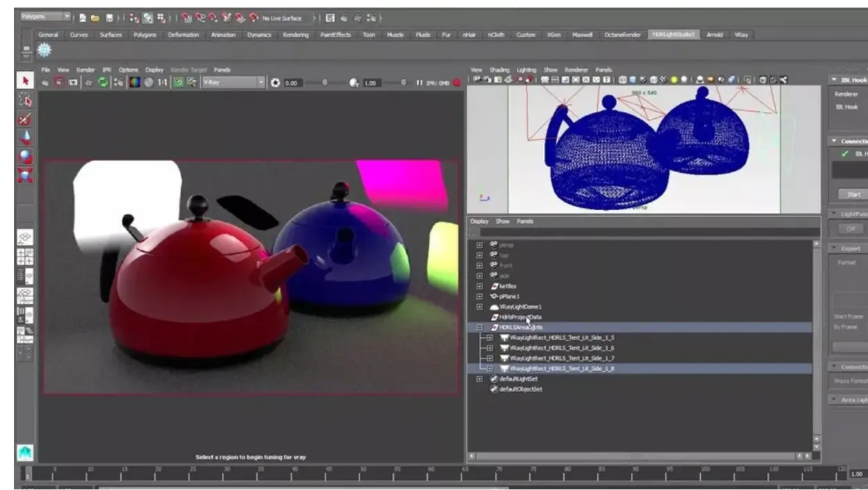Open the Polygons menu set dropdown
This screenshot has width=868, height=490.
click(46, 17)
